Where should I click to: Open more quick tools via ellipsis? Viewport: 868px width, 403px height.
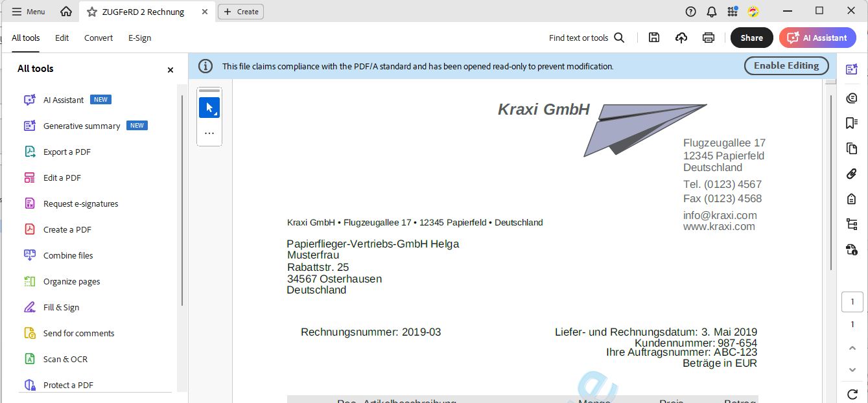209,133
